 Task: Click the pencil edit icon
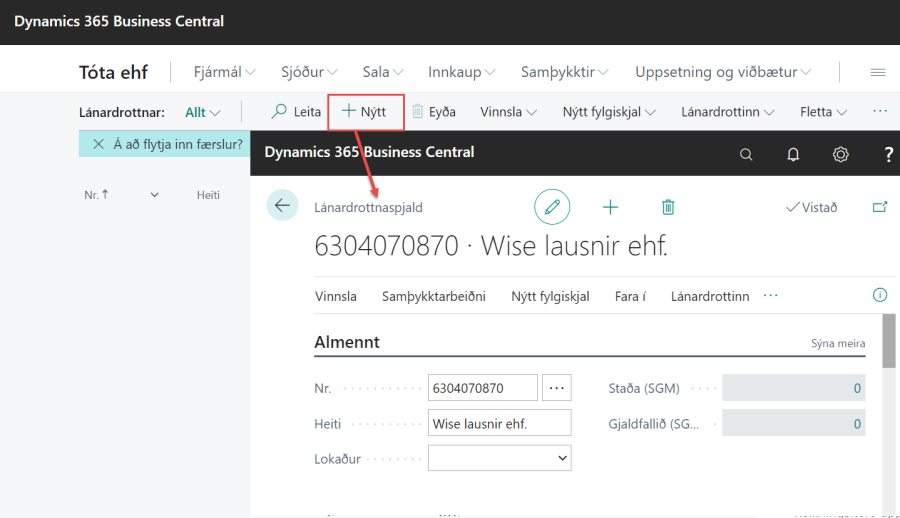click(x=551, y=207)
